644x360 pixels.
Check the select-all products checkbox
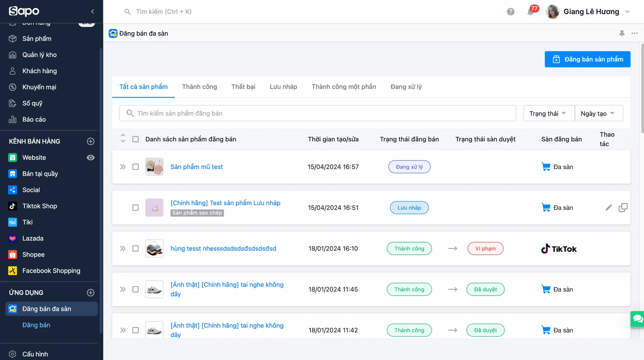click(x=136, y=139)
